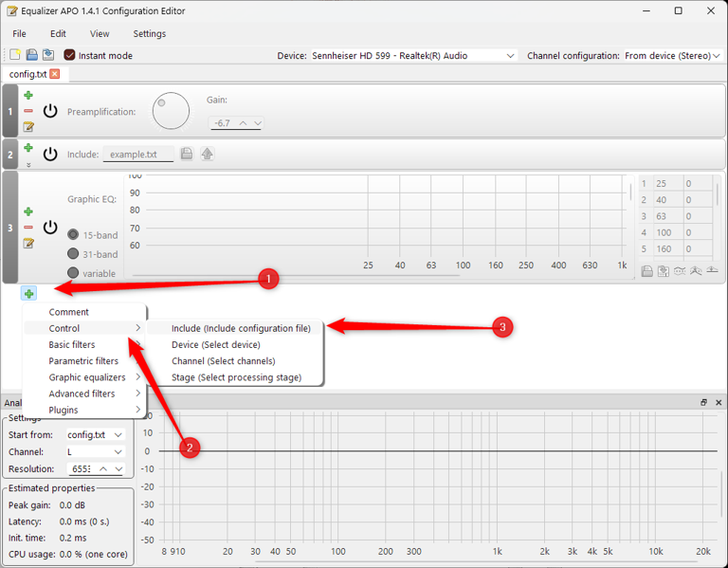Screen dimensions: 728x568
Task: Open the Start from config.txt dropdown
Action: (x=95, y=434)
